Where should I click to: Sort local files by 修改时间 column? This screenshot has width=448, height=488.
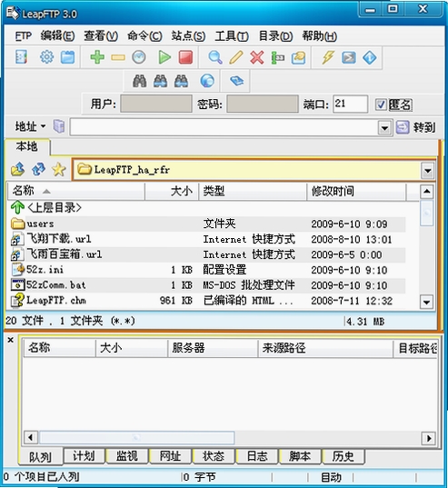coord(356,191)
